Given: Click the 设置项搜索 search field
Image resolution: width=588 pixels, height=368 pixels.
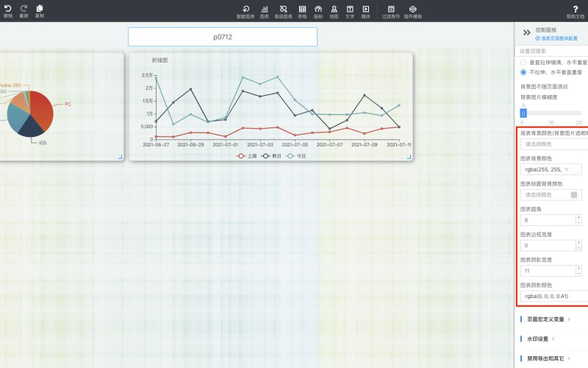Looking at the screenshot, I should 551,51.
